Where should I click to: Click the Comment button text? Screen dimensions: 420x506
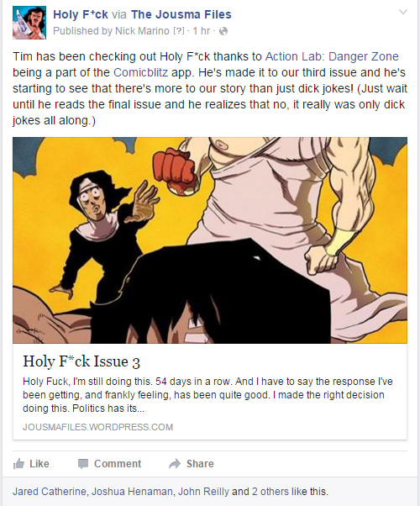point(118,464)
